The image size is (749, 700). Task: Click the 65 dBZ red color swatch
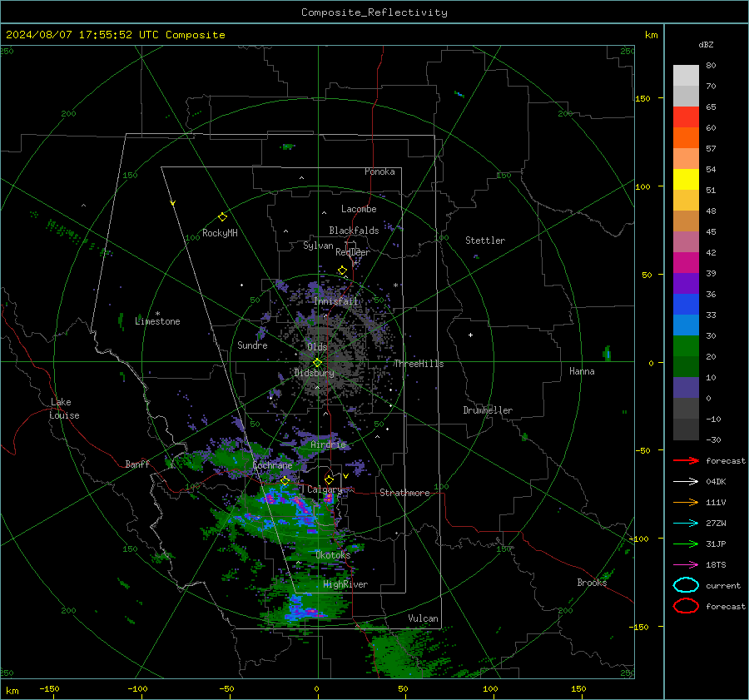coord(686,117)
